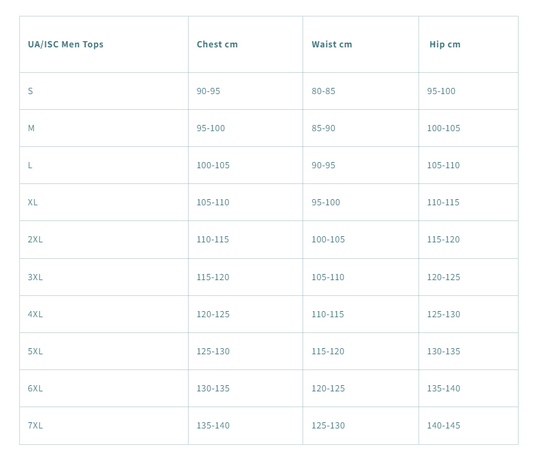Click the 2XL size row label
533x458 pixels.
click(x=35, y=239)
